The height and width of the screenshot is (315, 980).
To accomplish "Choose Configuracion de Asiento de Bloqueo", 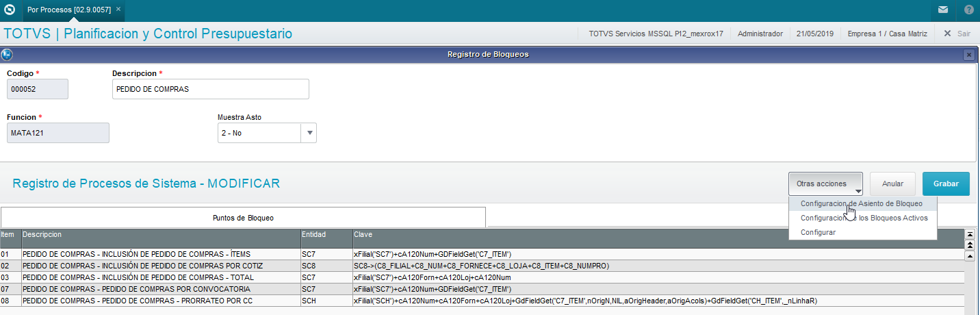I will 862,203.
